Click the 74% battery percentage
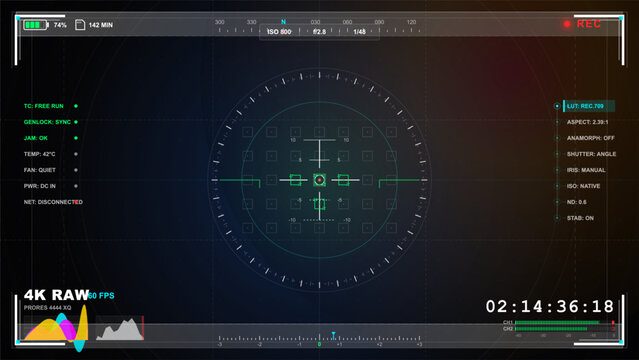The width and height of the screenshot is (639, 360). [x=60, y=25]
